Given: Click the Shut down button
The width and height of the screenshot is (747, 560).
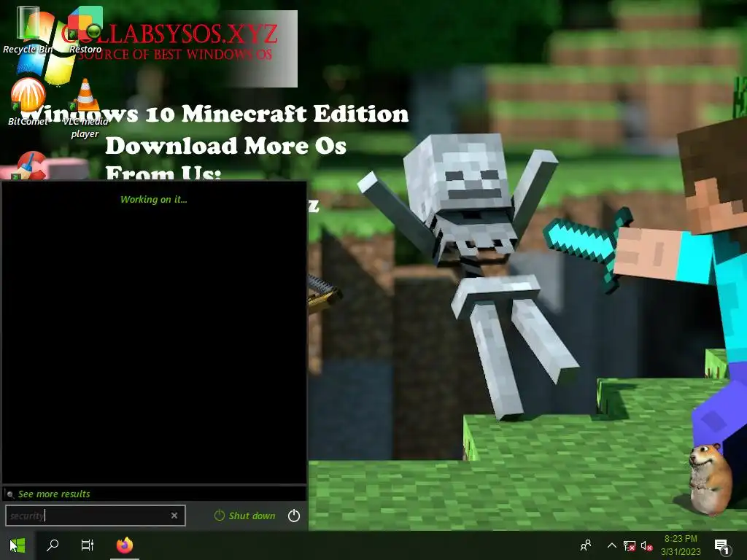Looking at the screenshot, I should coord(245,516).
